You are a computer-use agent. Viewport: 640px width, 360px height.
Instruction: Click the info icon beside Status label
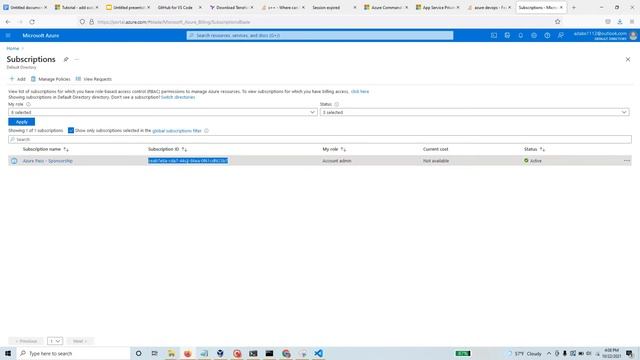(337, 104)
